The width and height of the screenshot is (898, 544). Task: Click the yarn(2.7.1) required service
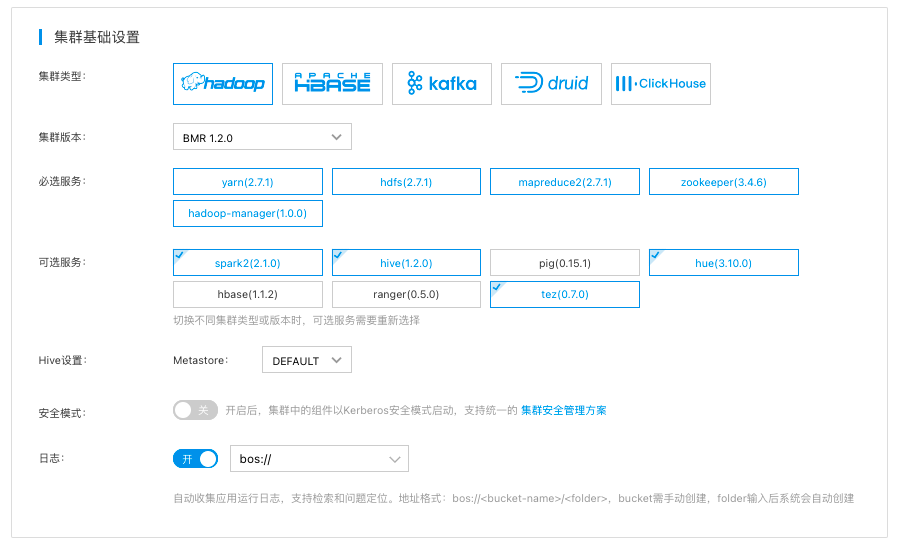click(x=248, y=182)
